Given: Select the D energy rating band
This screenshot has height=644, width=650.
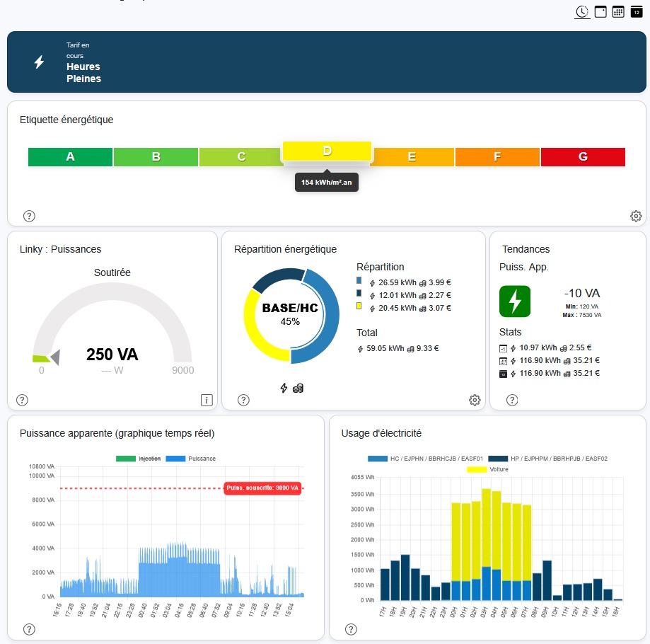Looking at the screenshot, I should pos(326,151).
